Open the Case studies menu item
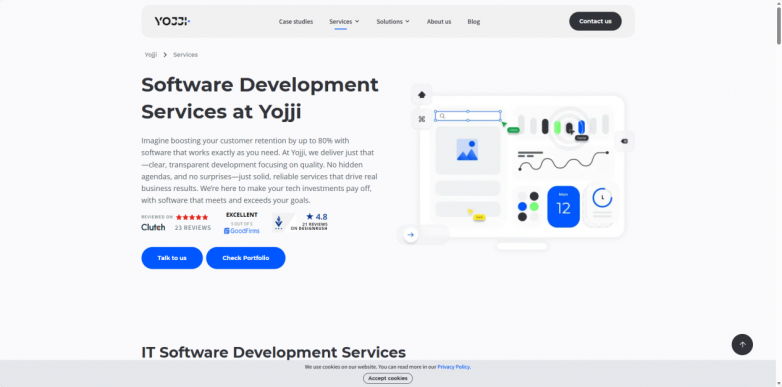This screenshot has height=387, width=782. 296,21
